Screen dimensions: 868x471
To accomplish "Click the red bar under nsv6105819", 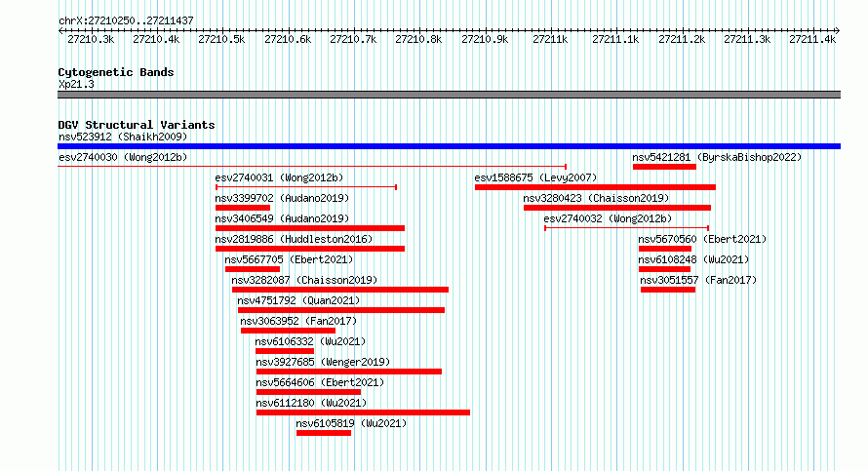I will [323, 433].
